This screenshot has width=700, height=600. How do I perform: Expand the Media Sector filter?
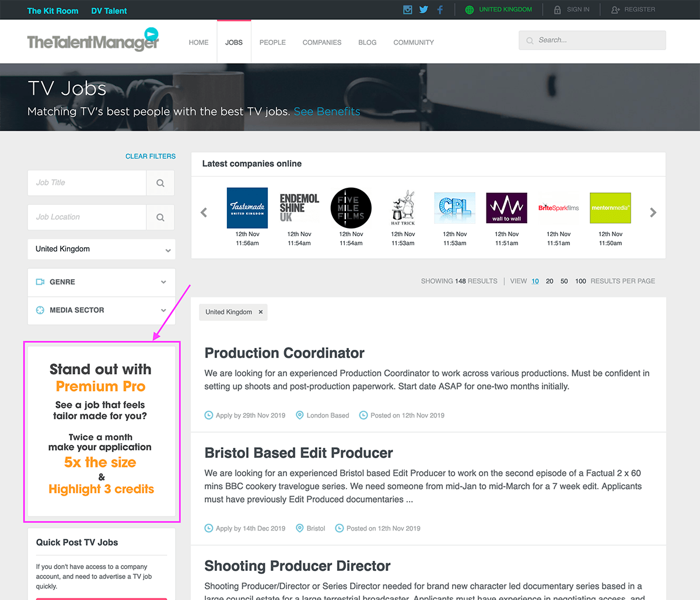click(101, 310)
